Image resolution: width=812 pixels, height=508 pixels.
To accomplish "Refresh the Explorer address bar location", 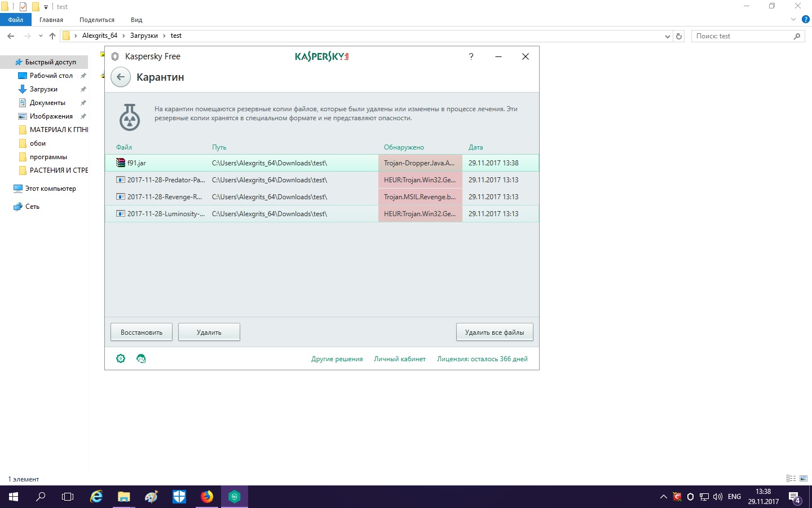I will pyautogui.click(x=679, y=36).
